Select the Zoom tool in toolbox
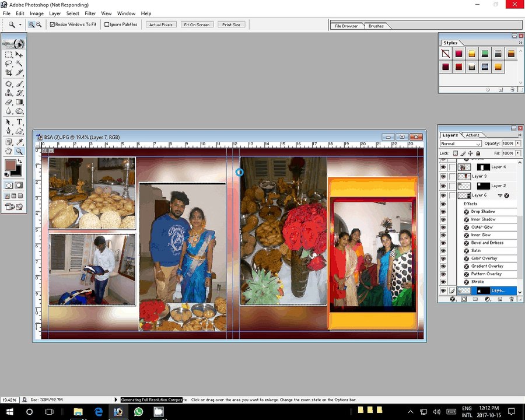 coord(19,151)
